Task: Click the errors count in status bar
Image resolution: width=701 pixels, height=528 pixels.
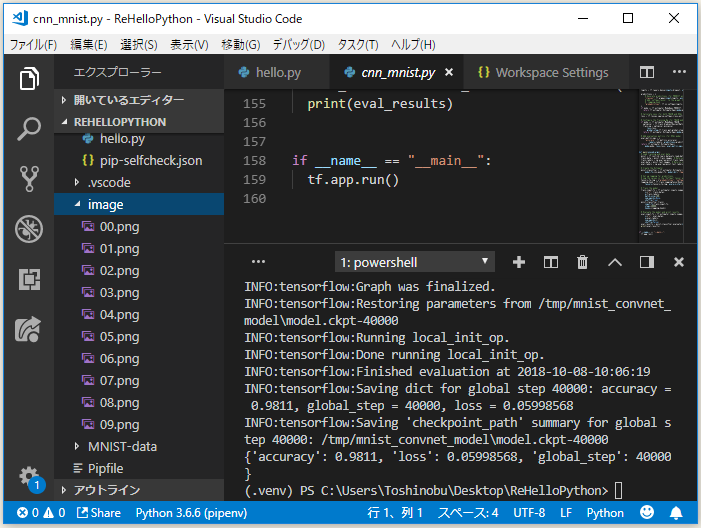Action: pyautogui.click(x=28, y=513)
